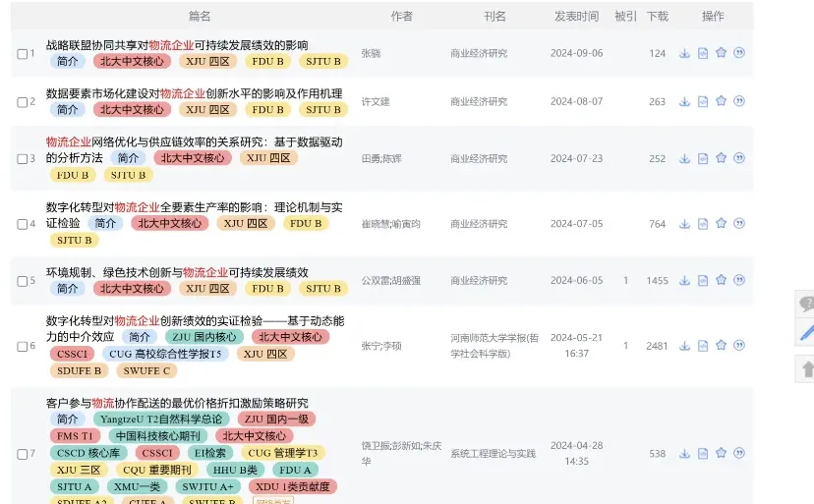Viewport: 814px width, 504px height.
Task: Open the title 环境规制、绿色技术创新与物流企业可持续发展绩效
Action: 177,272
